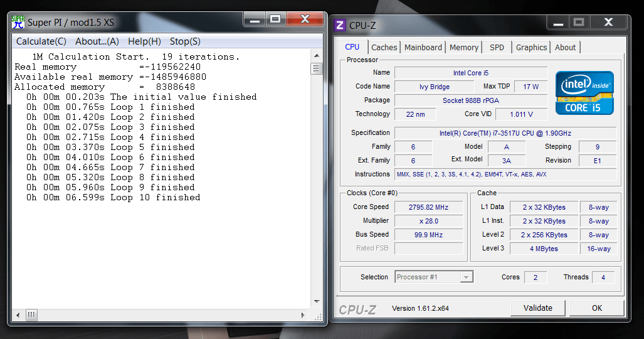Click the Stepping value '9'
The image size is (644, 339).
(x=597, y=146)
